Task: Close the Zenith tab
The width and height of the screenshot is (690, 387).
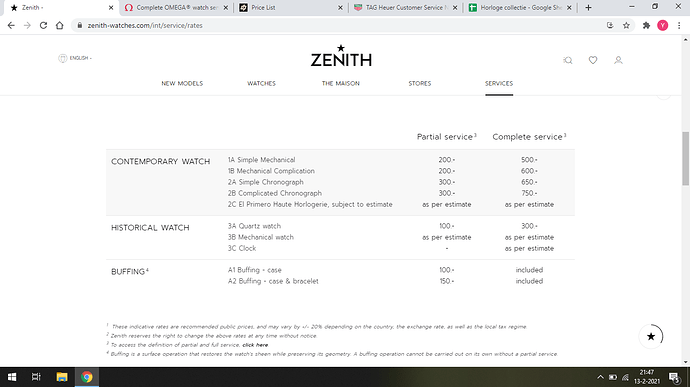Action: (x=111, y=7)
